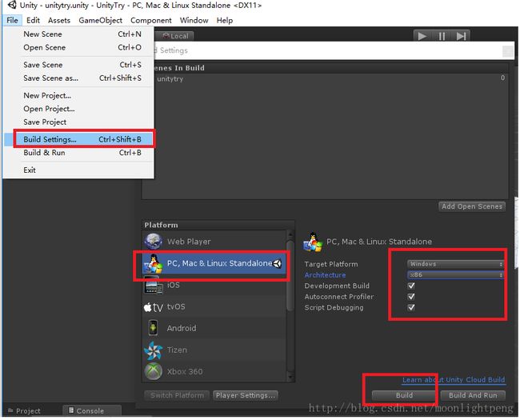Open Player Settings... button
The width and height of the screenshot is (520, 420).
point(246,395)
